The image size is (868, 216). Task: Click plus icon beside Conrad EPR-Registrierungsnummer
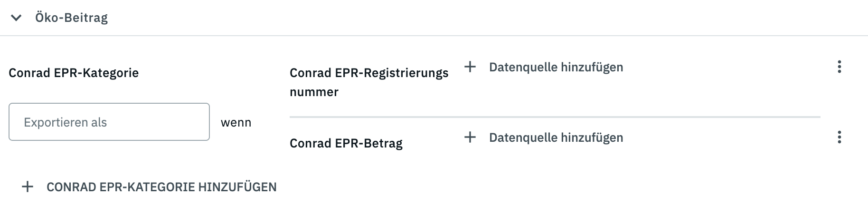tap(470, 67)
